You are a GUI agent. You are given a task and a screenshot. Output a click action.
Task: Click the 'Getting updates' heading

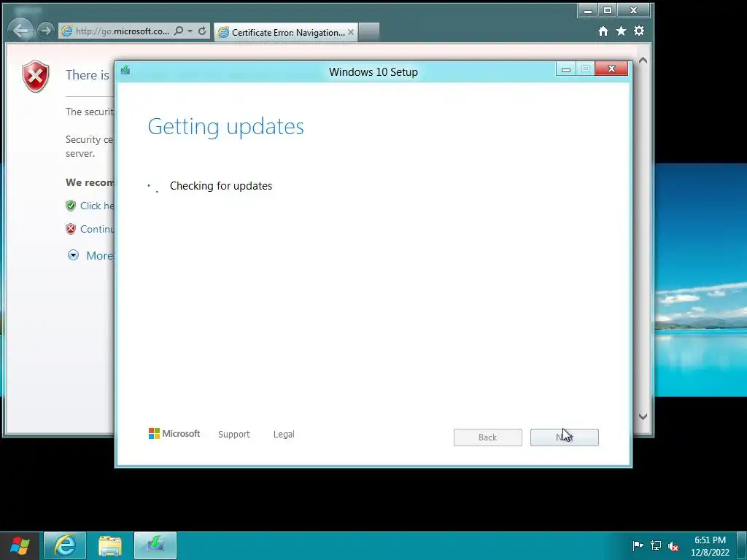226,127
